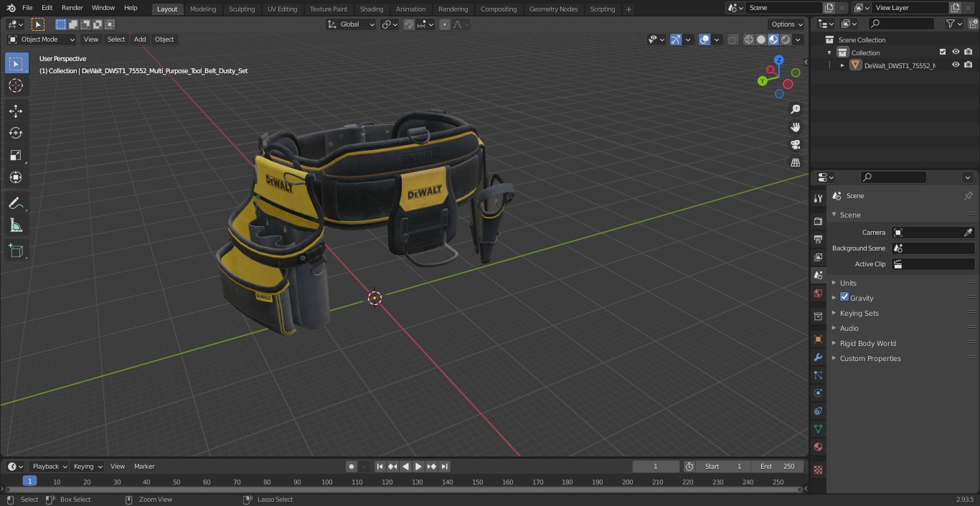Viewport: 980px width, 506px height.
Task: Open the Texture properties tab
Action: 818,469
